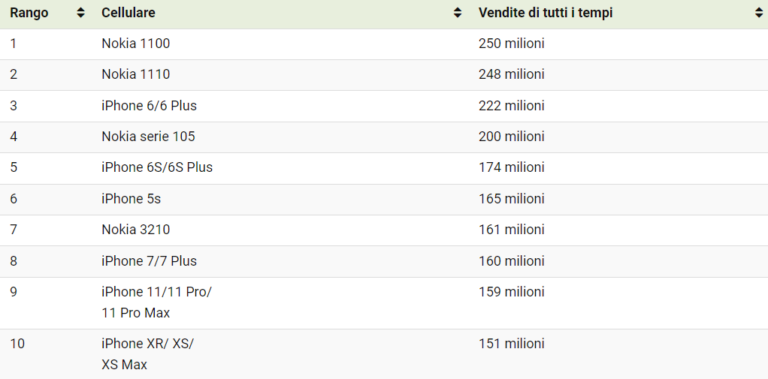Click the iPhone 6S/6S Plus cell
The height and width of the screenshot is (379, 768).
point(157,167)
